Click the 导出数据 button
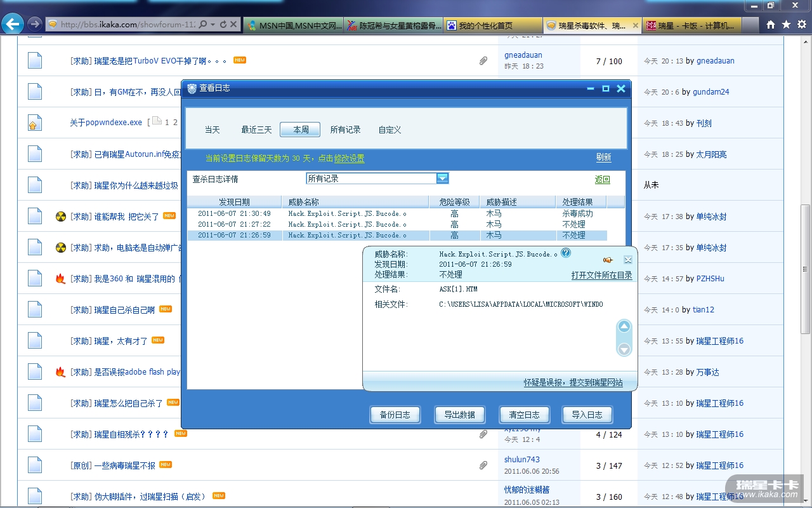Screen dimensions: 812x508 tap(460, 415)
